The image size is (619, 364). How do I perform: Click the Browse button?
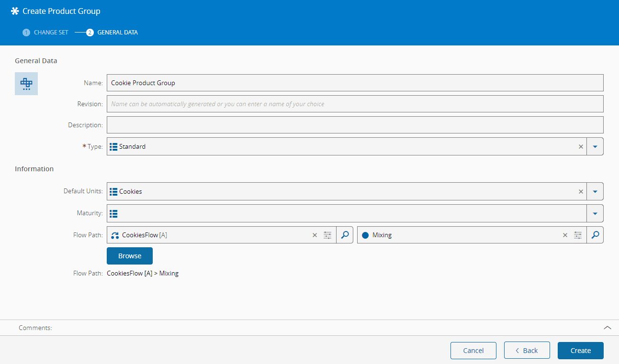(130, 256)
